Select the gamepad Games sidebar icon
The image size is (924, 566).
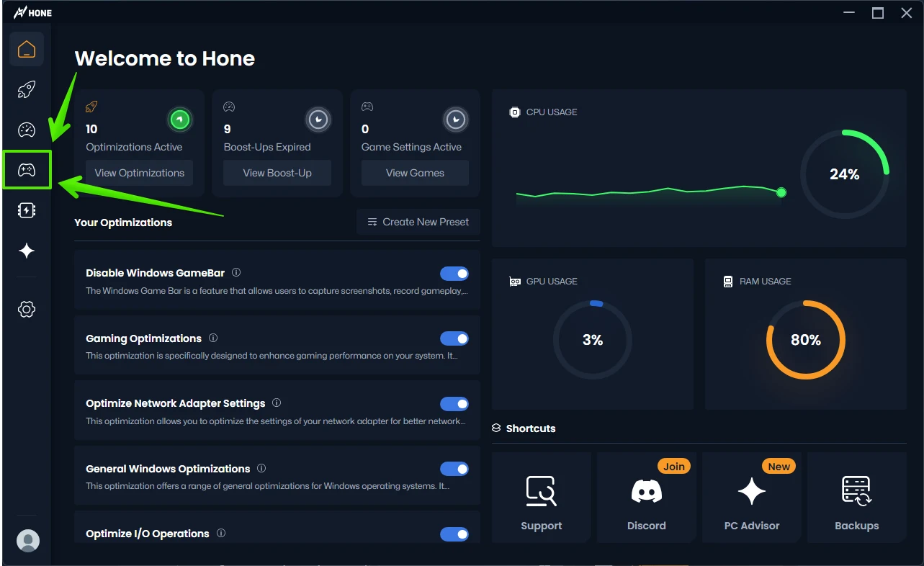point(27,170)
